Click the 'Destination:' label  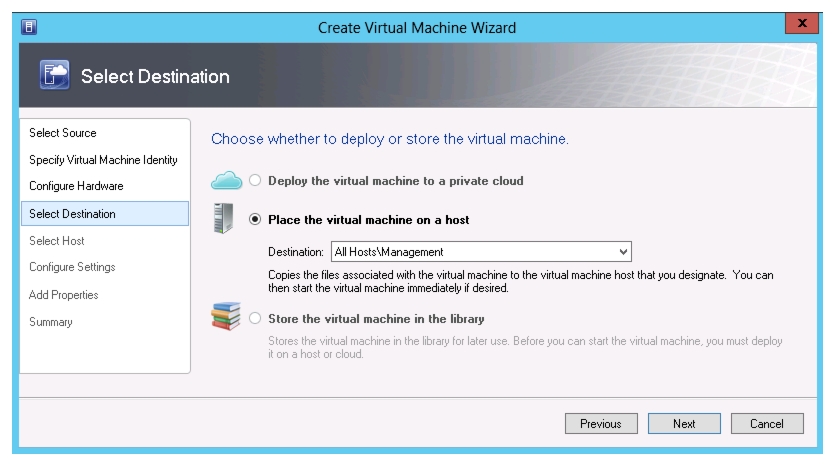tap(296, 252)
